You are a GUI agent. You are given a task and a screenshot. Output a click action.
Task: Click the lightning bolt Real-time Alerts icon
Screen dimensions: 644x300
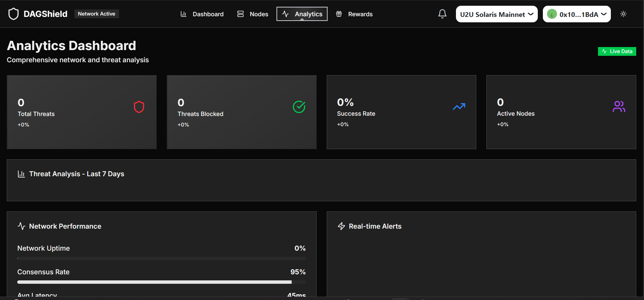[x=341, y=226]
